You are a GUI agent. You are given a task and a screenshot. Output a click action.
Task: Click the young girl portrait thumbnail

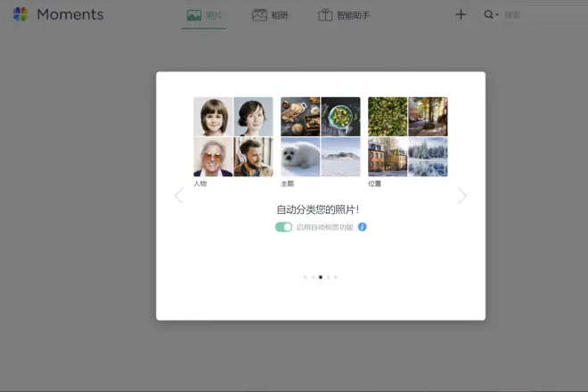point(213,117)
